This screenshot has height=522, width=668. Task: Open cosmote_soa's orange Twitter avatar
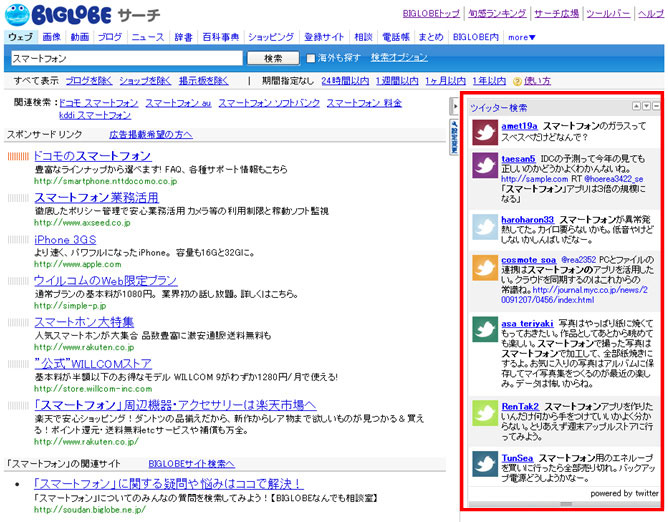click(485, 268)
